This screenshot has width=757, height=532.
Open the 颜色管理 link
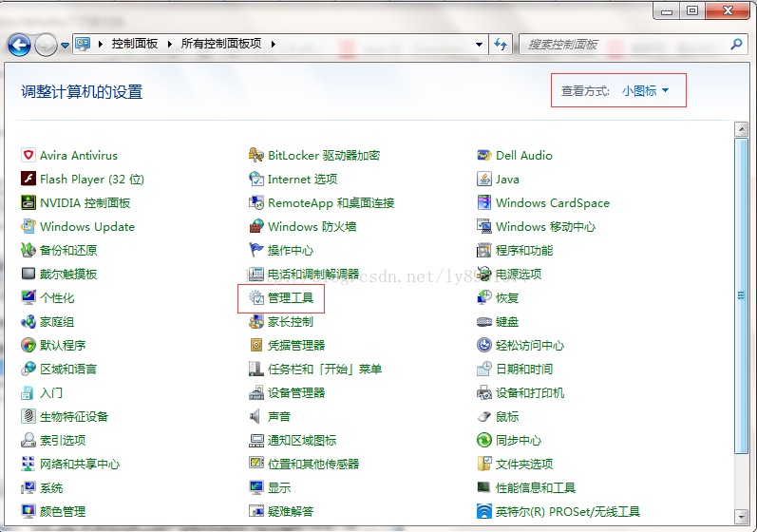click(63, 511)
